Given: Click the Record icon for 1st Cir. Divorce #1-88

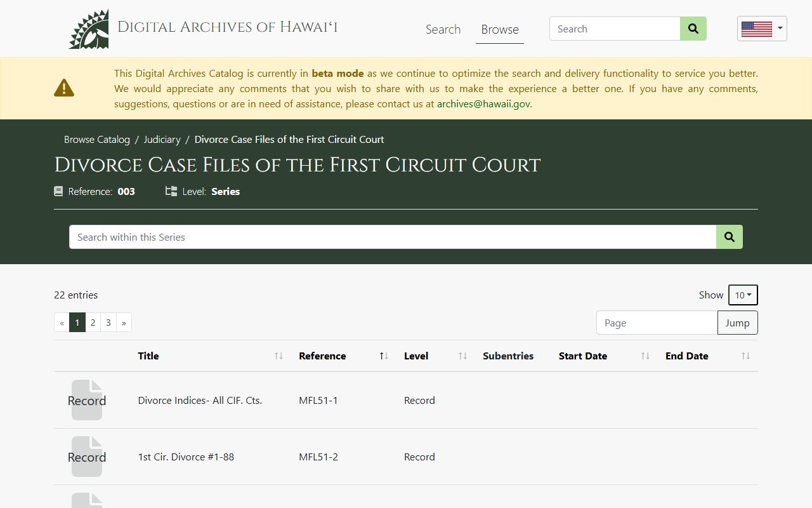Looking at the screenshot, I should pyautogui.click(x=87, y=457).
